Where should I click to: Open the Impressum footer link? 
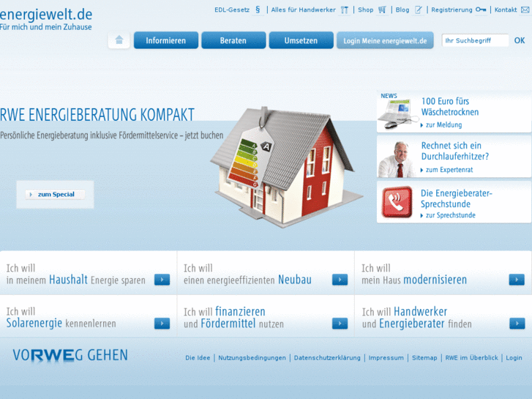coord(386,358)
